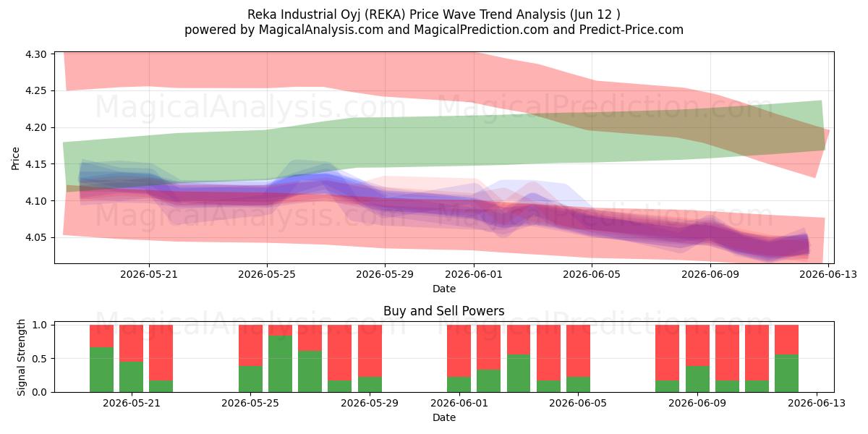Click 2026-06-01 on the price chart axis

point(474,275)
